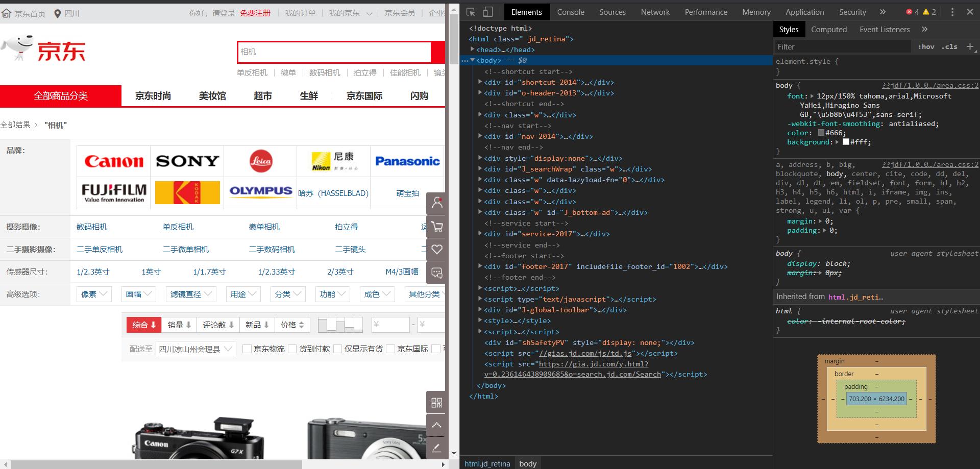980x469 pixels.
Task: Switch to the Performance tab
Action: tap(706, 12)
